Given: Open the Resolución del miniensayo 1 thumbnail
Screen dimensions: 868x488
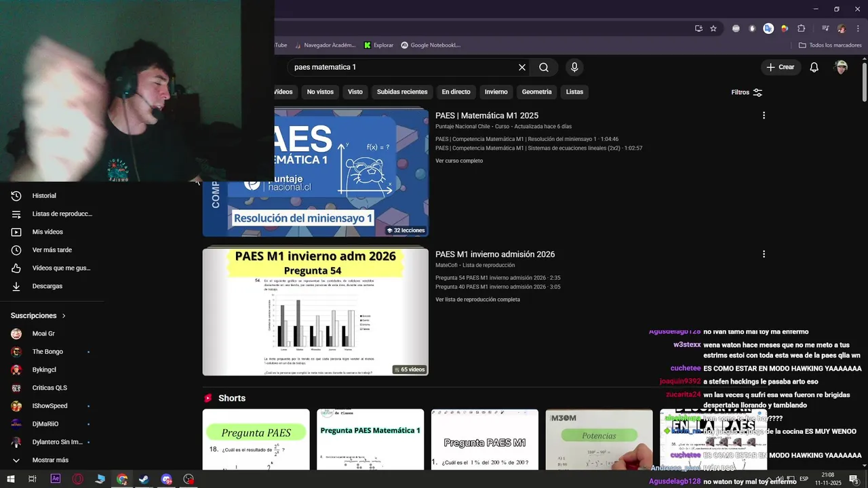Looking at the screenshot, I should [x=315, y=173].
